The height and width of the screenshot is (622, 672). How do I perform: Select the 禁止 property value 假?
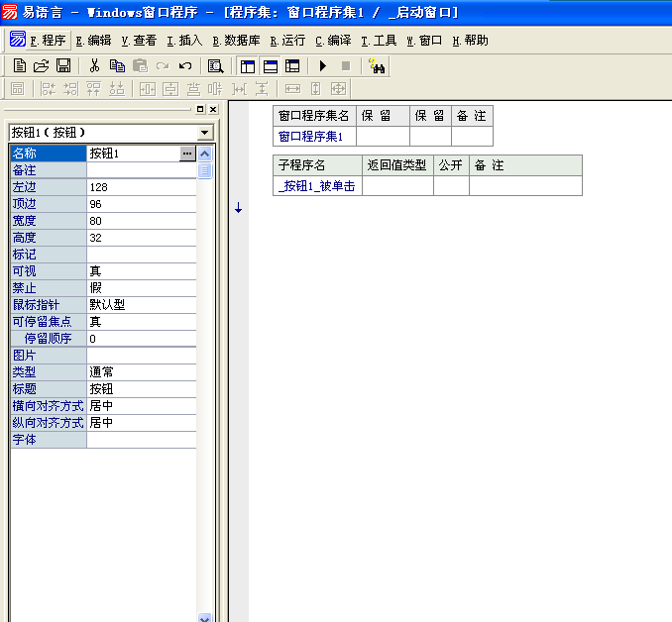coord(142,288)
